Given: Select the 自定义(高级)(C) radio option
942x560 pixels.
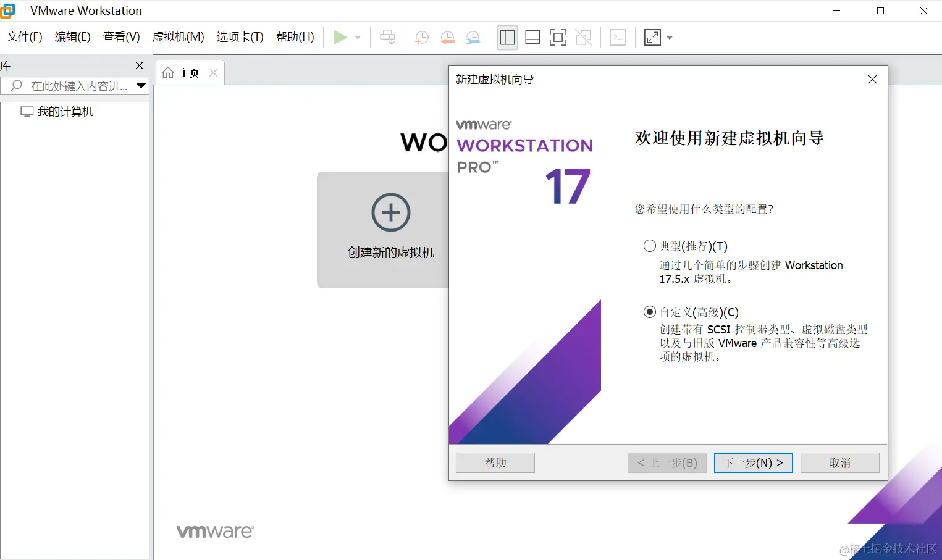Looking at the screenshot, I should click(649, 312).
